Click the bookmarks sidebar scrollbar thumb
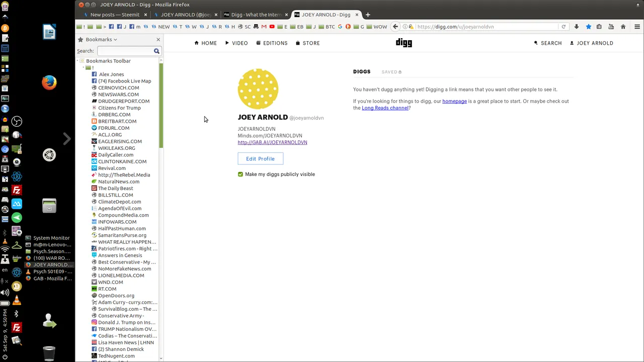Viewport: 644px width, 362px height. pos(161,105)
